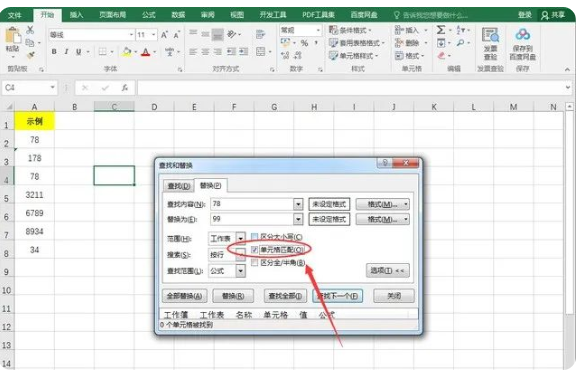578x371 pixels.
Task: Click the AutoSum sigma icon
Action: coord(441,30)
